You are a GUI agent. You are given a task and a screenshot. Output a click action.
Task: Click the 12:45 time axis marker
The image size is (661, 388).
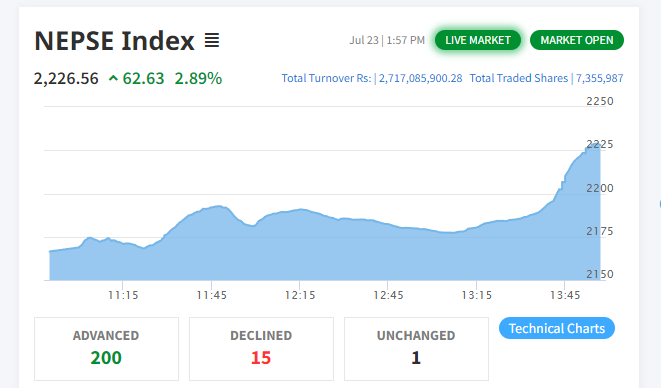point(388,295)
